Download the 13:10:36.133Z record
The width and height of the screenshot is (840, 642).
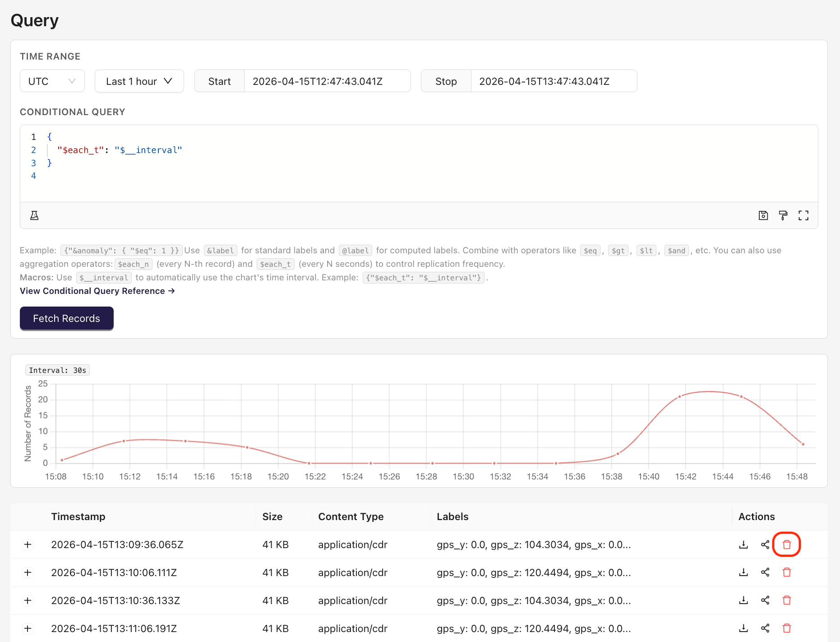(x=743, y=600)
